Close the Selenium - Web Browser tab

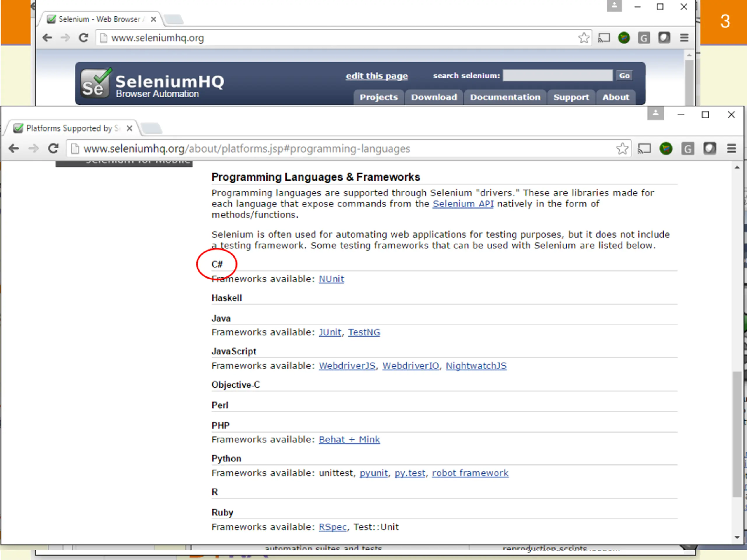tap(153, 19)
